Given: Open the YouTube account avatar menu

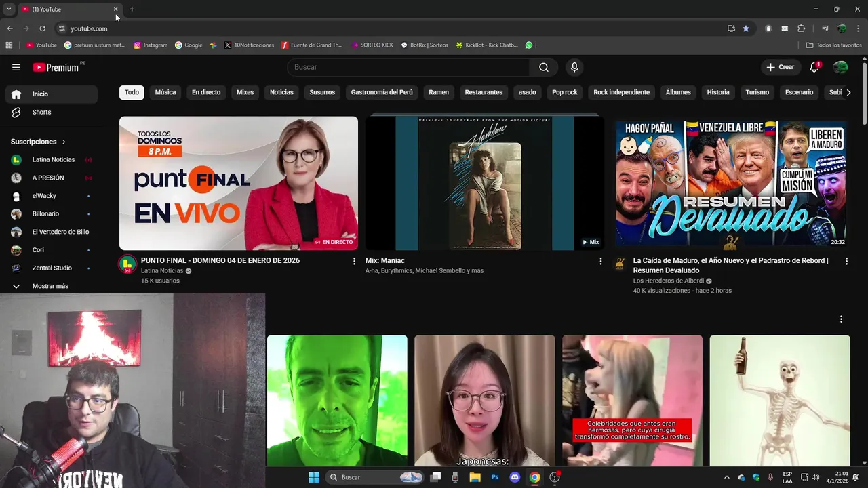Looking at the screenshot, I should [840, 67].
